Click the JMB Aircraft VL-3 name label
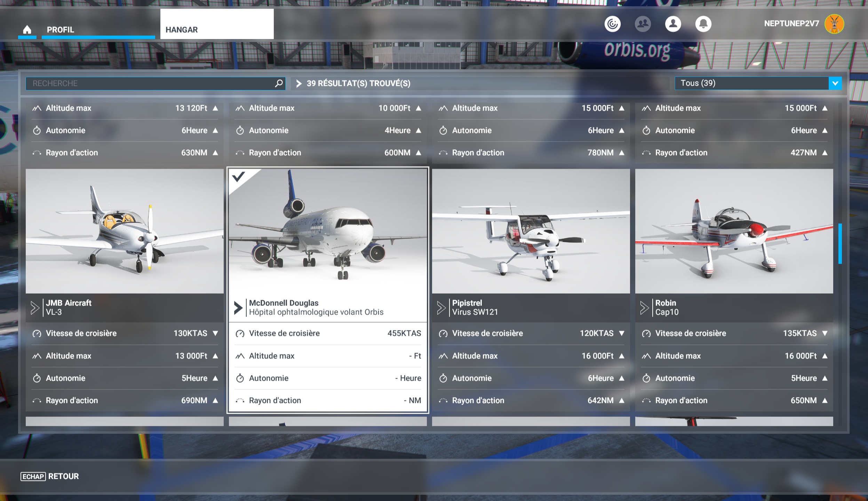This screenshot has width=868, height=501. 69,308
